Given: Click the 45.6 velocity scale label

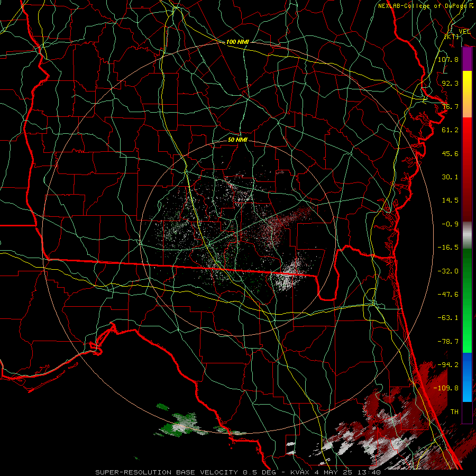Looking at the screenshot, I should click(450, 153).
